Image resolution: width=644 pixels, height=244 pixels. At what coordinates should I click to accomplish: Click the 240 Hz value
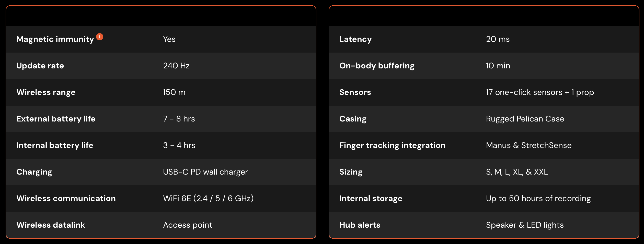pos(176,66)
